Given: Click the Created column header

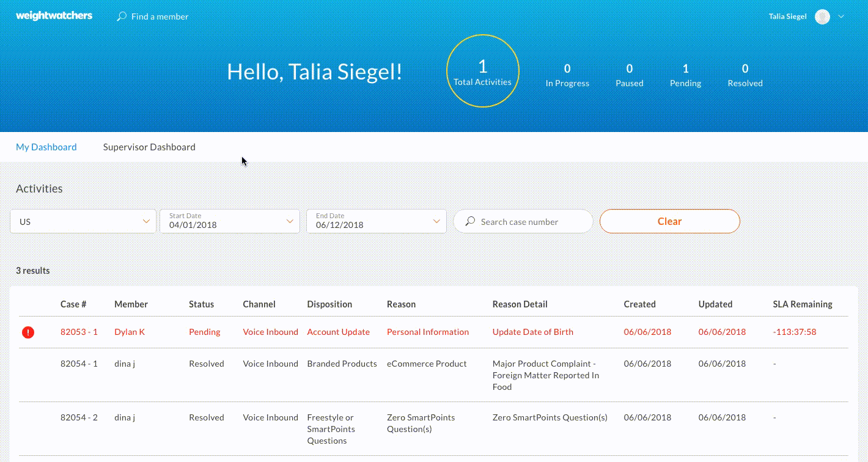Looking at the screenshot, I should [640, 304].
